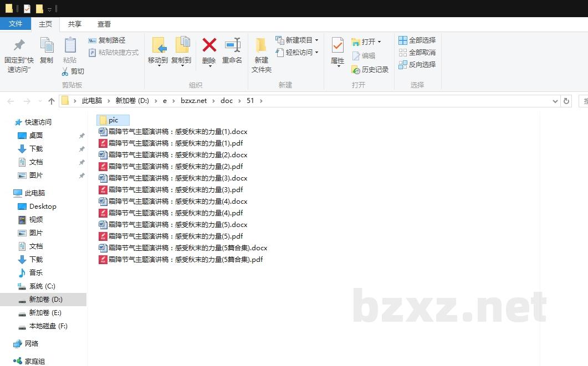
Task: Click the Pin to Quick Access icon
Action: (19, 45)
